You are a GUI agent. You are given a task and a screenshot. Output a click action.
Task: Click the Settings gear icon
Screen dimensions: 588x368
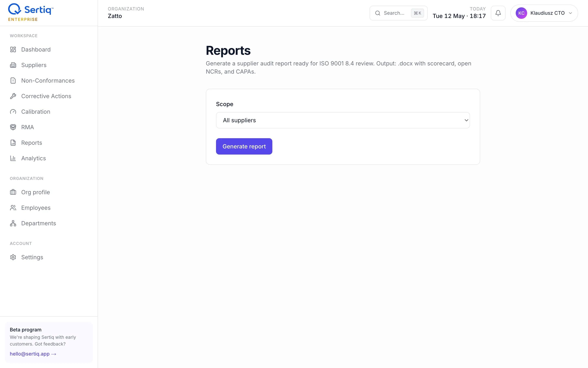point(13,257)
